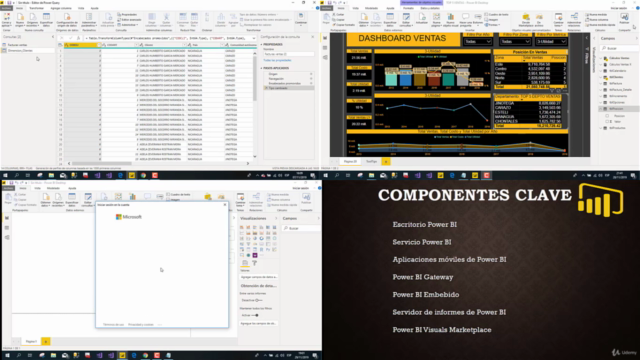Image resolution: width=640 pixels, height=360 pixels.
Task: Click Términos de uso link
Action: pyautogui.click(x=113, y=324)
